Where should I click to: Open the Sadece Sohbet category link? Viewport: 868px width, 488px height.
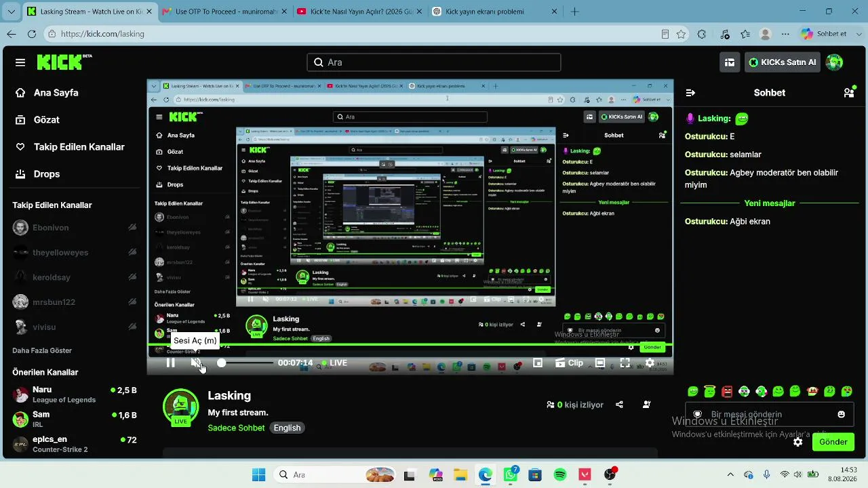pos(236,428)
